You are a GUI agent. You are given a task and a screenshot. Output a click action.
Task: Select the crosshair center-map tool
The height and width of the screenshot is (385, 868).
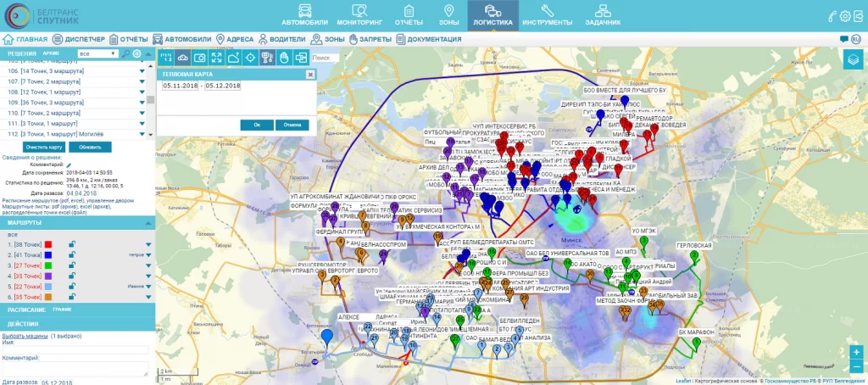[x=249, y=58]
